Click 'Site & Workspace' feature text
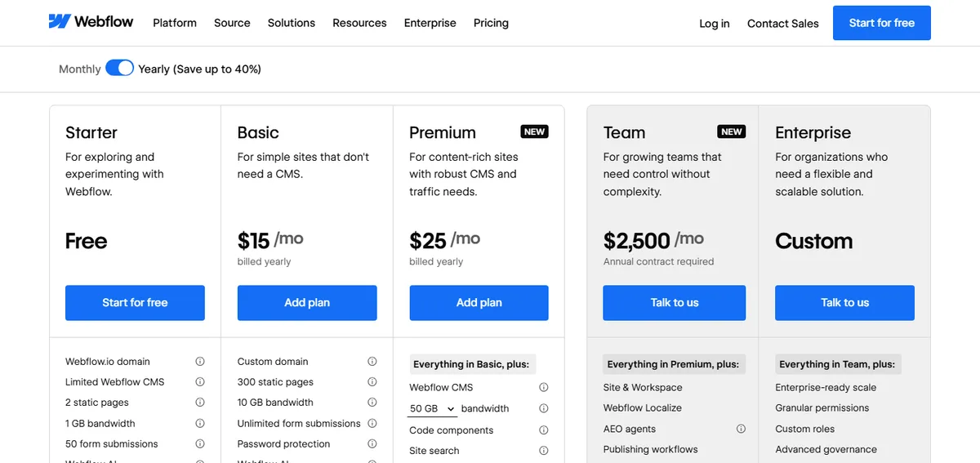Image resolution: width=980 pixels, height=463 pixels. click(643, 387)
